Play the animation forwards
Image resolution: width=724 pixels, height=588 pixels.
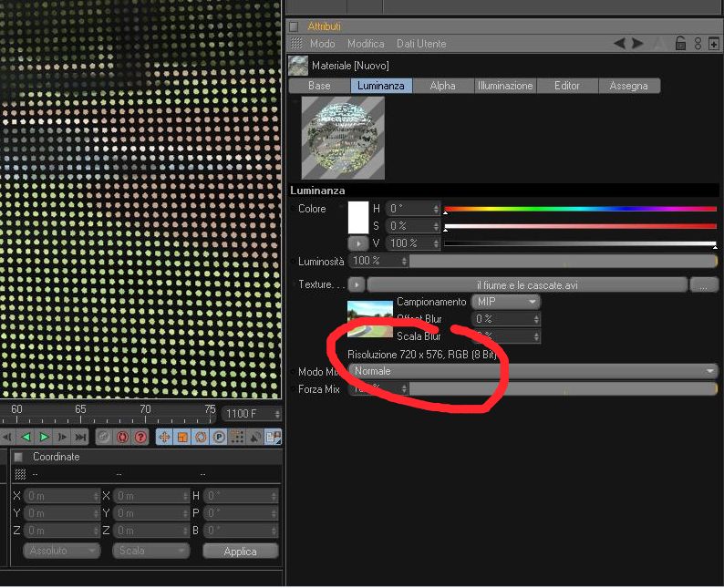(x=45, y=437)
